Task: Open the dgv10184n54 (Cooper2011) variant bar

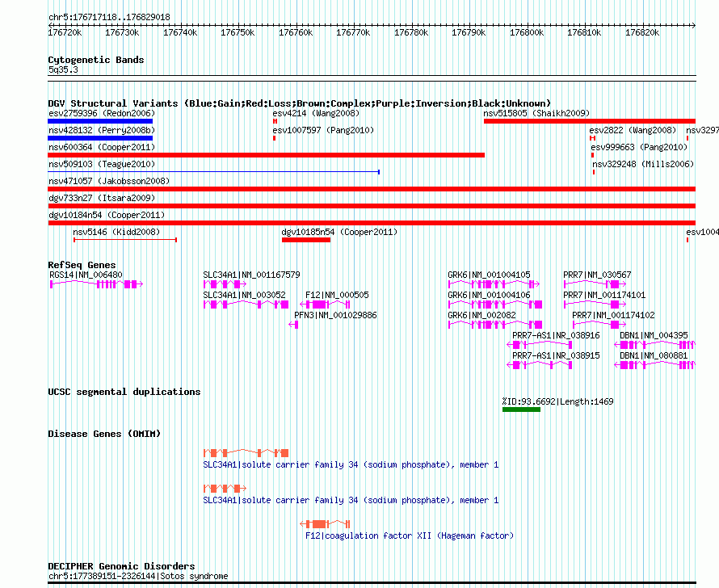Action: pos(372,223)
